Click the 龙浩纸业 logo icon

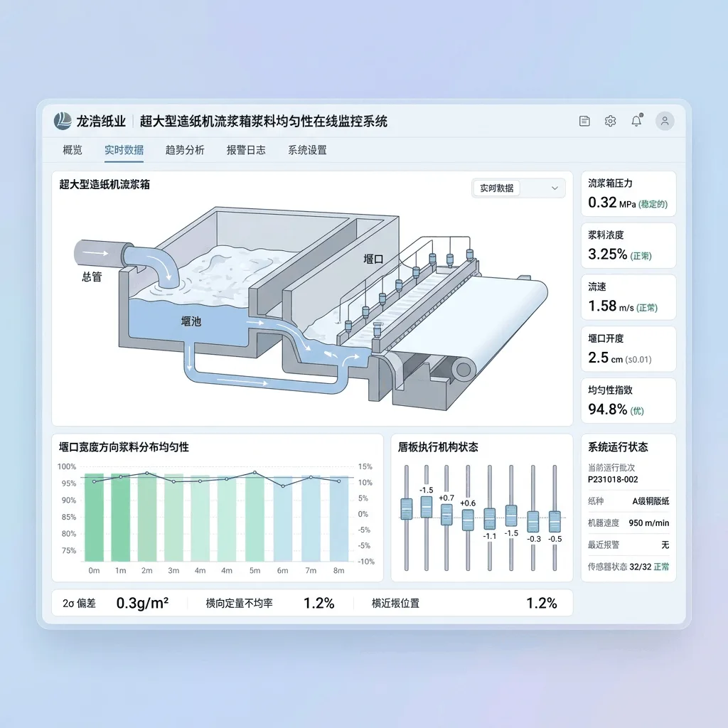(x=63, y=121)
